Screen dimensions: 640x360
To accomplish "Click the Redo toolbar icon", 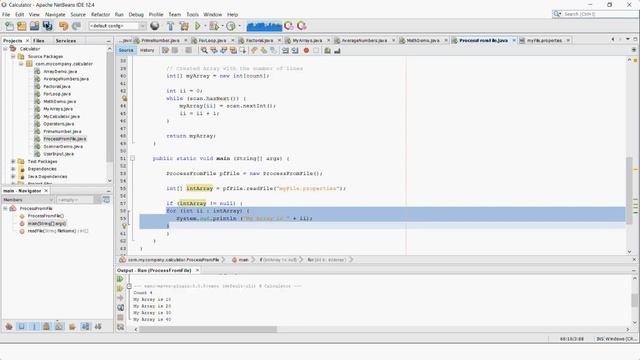I will [x=76, y=26].
